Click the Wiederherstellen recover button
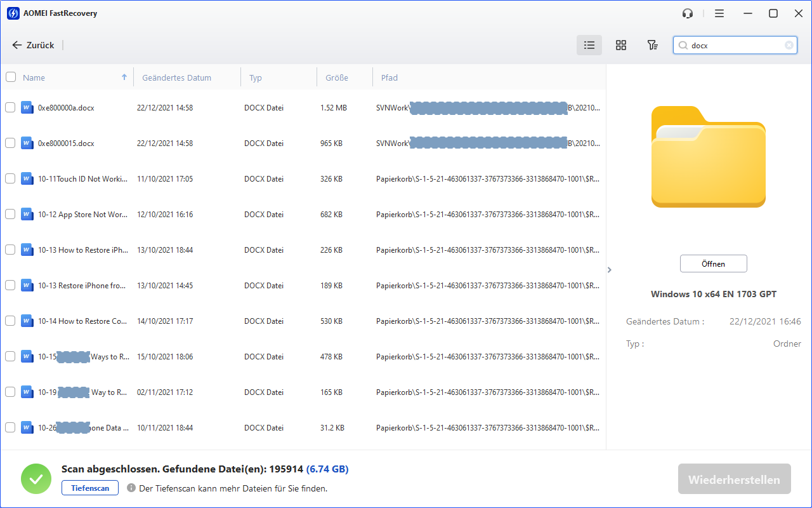The image size is (812, 508). [735, 479]
